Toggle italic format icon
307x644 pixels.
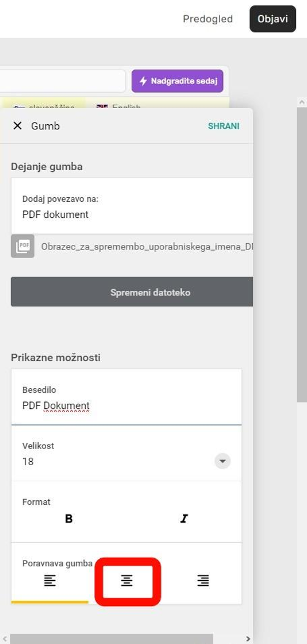(x=184, y=519)
